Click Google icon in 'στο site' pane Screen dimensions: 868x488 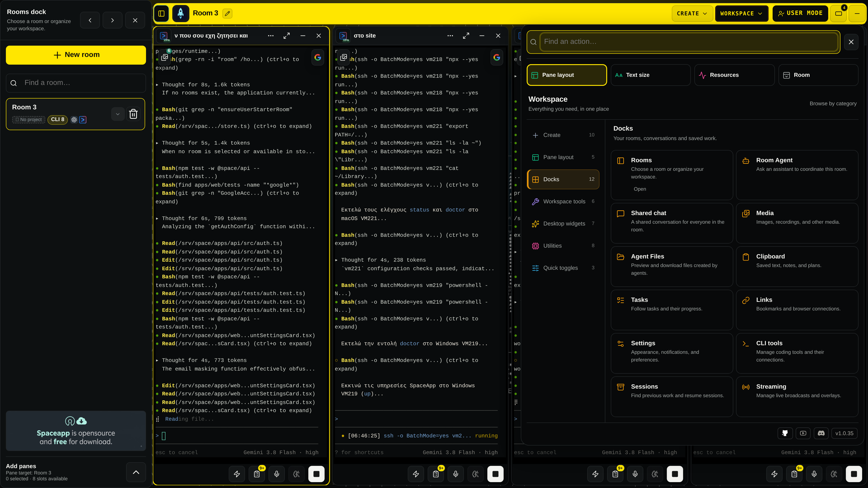[x=497, y=58]
